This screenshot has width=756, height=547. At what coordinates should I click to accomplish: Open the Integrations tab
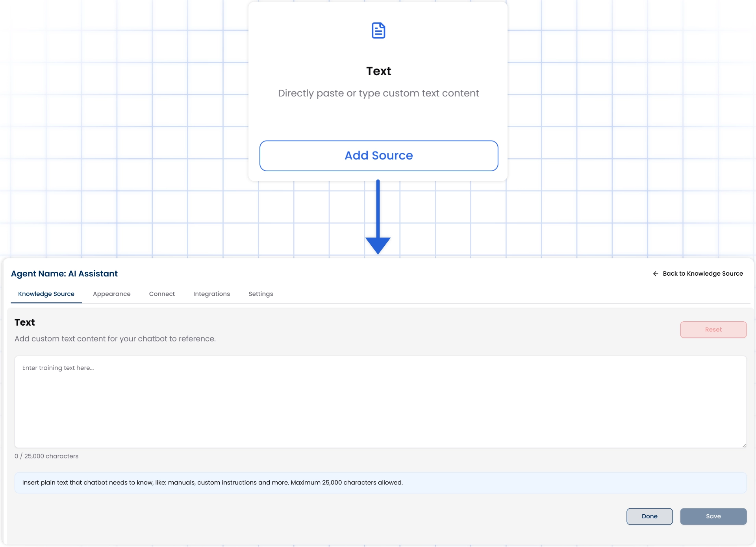pos(211,294)
